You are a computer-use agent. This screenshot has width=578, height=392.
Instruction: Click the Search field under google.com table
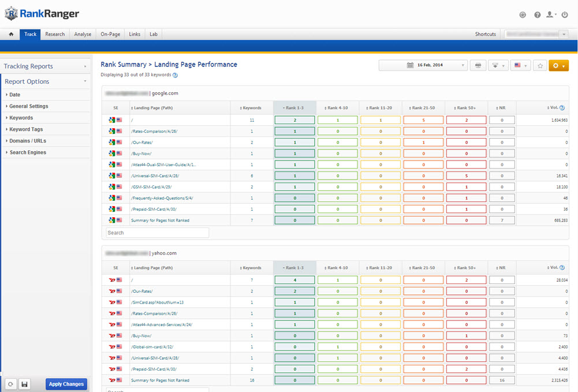[157, 233]
